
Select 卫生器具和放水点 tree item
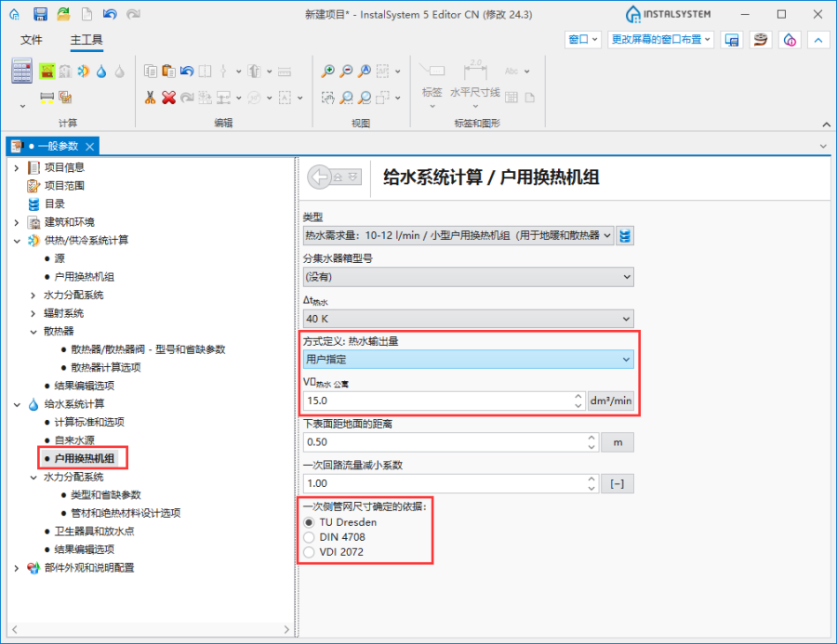pos(94,532)
